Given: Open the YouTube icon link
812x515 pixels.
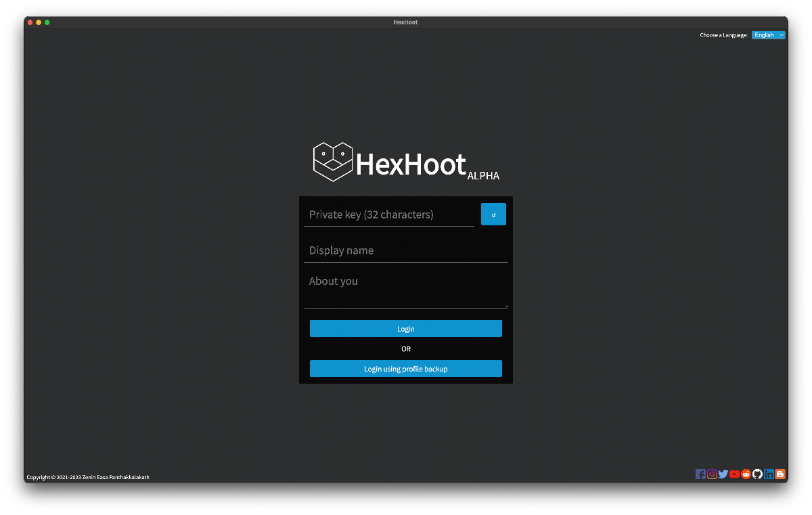Looking at the screenshot, I should (735, 474).
